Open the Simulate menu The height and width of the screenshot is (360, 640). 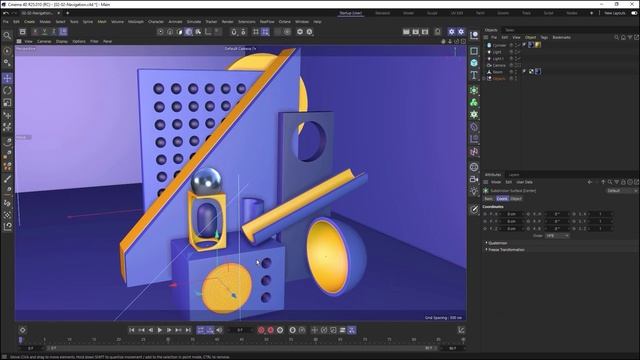pyautogui.click(x=194, y=22)
